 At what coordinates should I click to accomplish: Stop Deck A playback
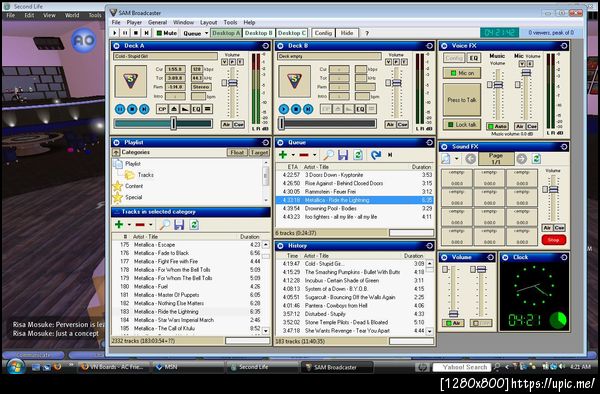(x=132, y=109)
